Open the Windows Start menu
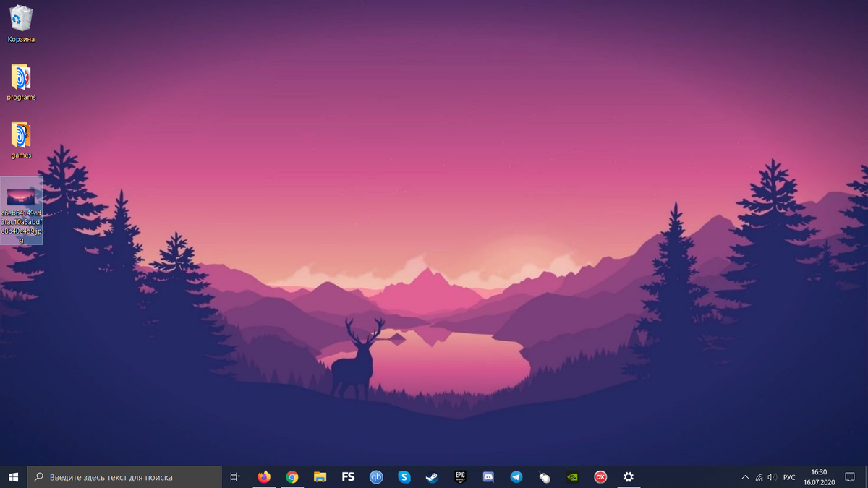 click(x=13, y=477)
